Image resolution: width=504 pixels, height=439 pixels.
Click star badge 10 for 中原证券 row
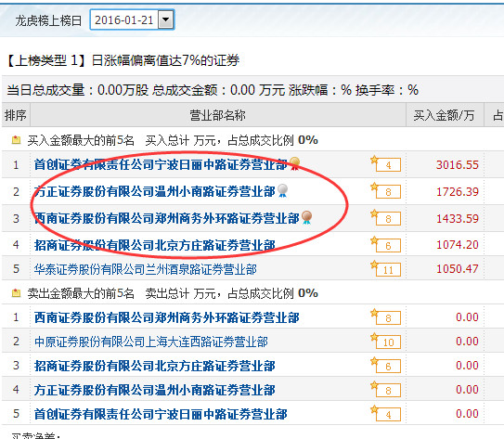386,341
